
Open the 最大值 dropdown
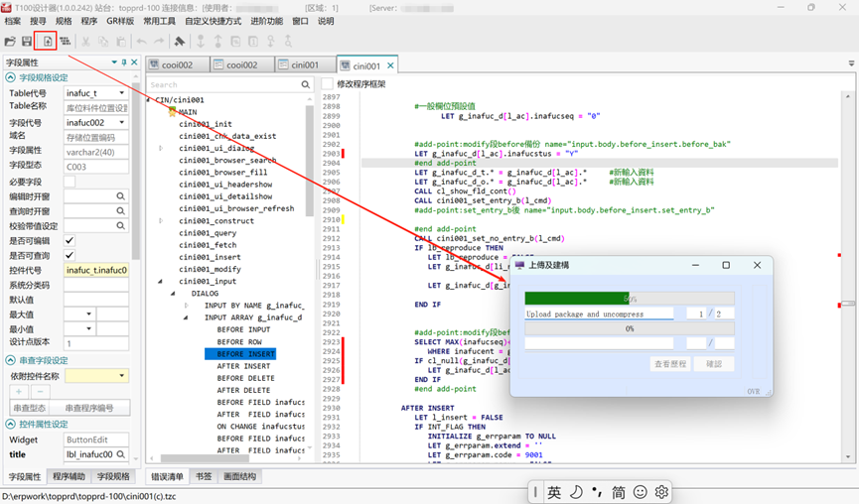[88, 315]
